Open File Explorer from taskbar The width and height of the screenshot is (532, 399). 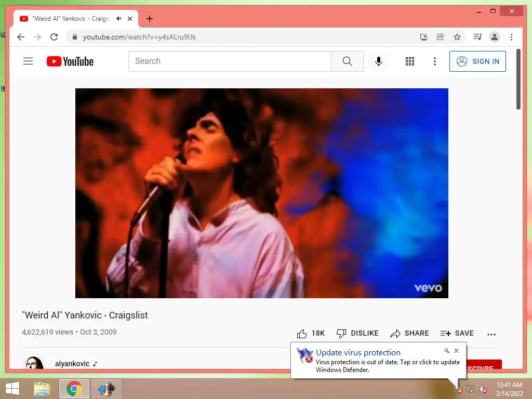coord(42,389)
